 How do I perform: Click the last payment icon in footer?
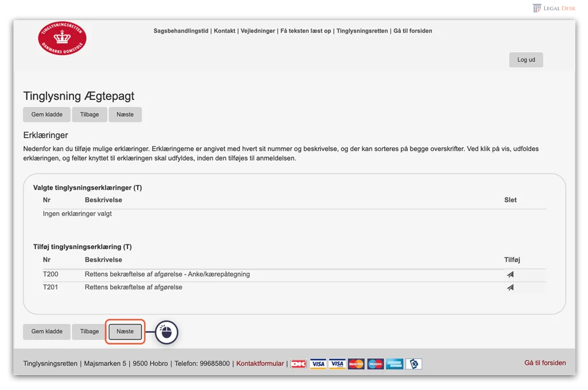[x=414, y=364]
